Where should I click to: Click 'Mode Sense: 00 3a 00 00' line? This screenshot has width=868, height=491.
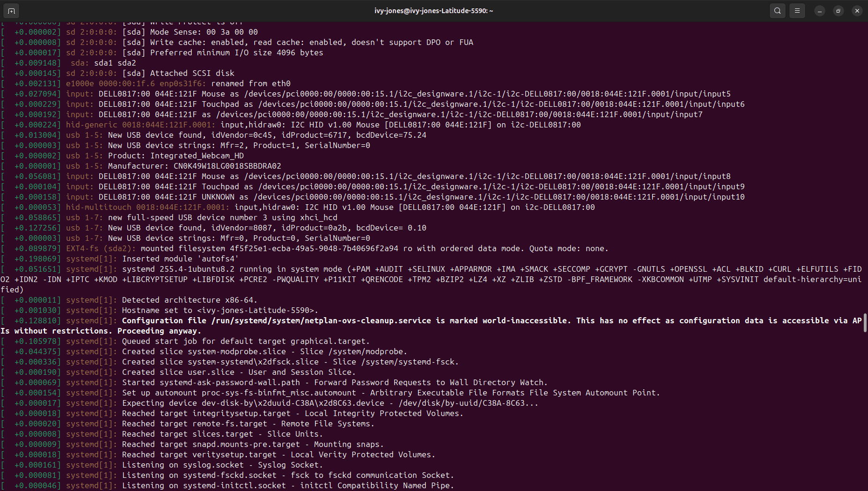129,32
